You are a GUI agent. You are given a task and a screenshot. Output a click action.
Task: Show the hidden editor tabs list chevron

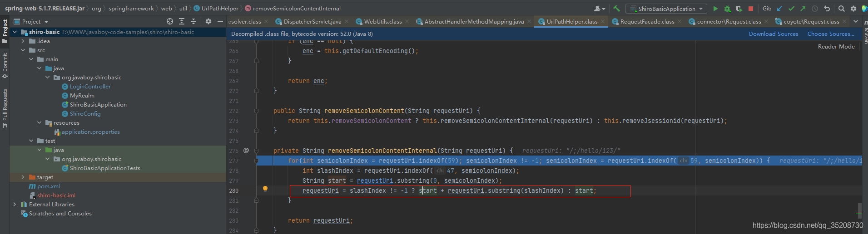[x=856, y=21]
